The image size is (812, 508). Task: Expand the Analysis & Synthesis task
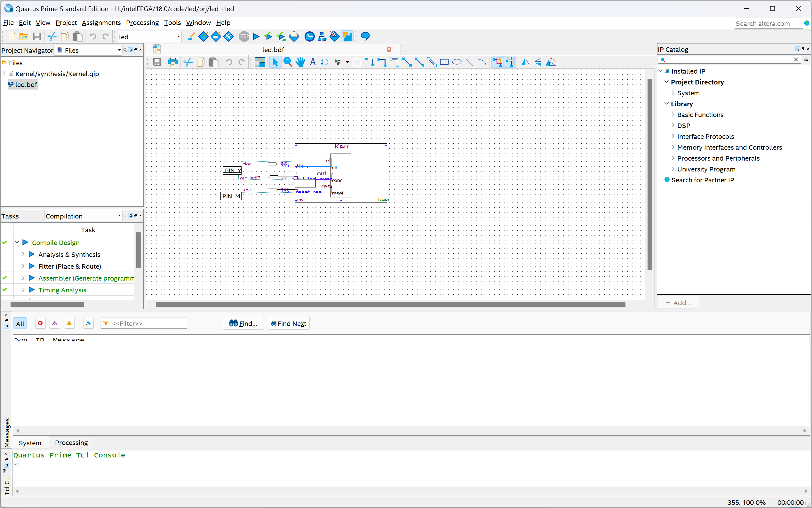tap(23, 254)
